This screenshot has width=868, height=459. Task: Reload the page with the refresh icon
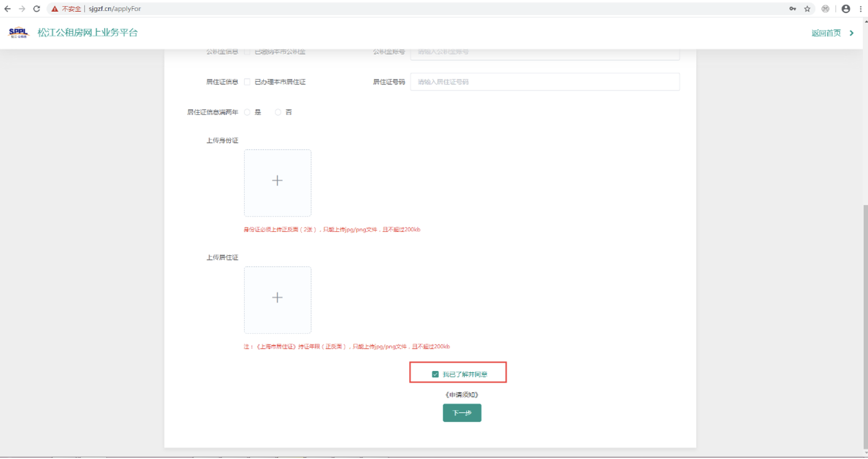37,9
